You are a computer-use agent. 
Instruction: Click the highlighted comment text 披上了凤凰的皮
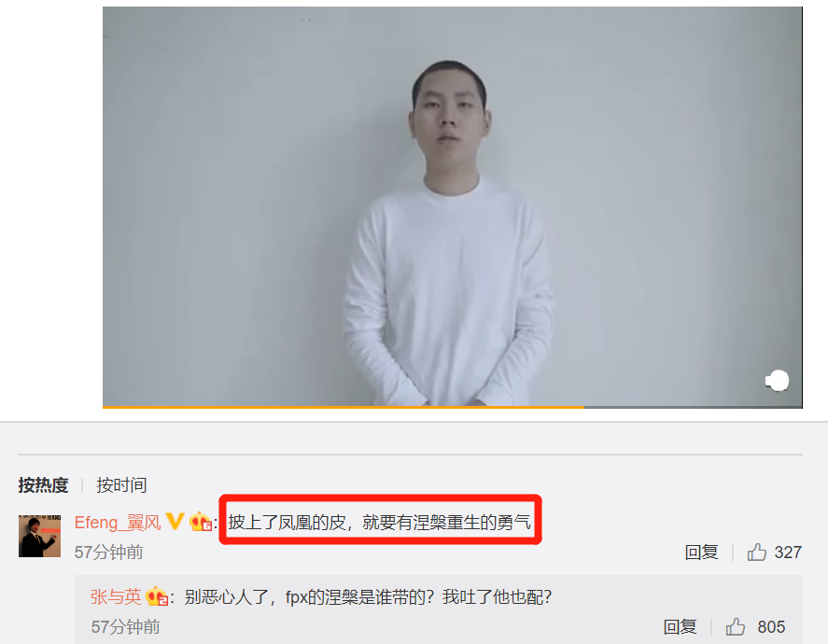(x=287, y=522)
